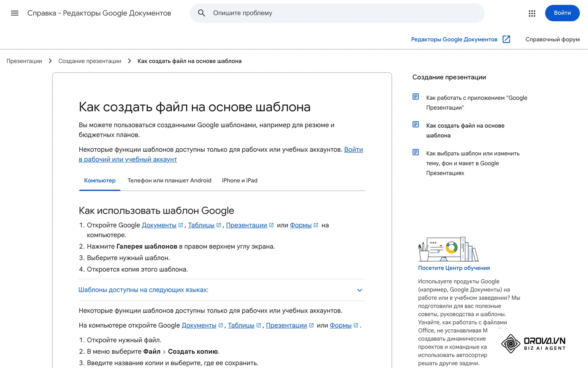Image resolution: width=588 pixels, height=368 pixels.
Task: Click article icon for Как создать файл на основе шаблона
Action: [416, 124]
